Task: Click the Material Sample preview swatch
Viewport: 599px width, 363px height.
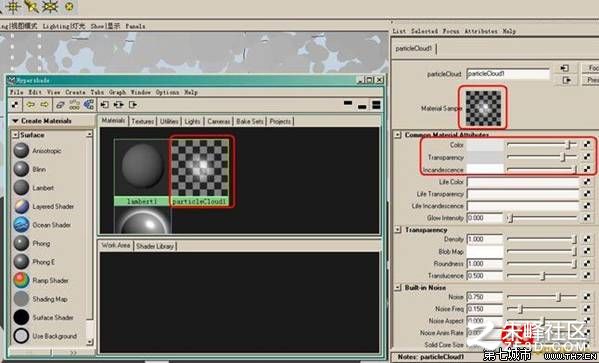Action: tap(483, 107)
